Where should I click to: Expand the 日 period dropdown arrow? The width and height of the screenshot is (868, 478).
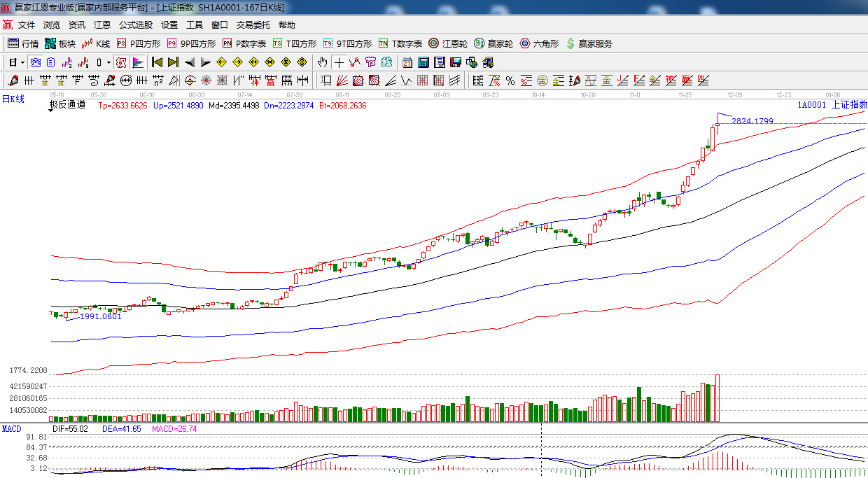point(22,62)
